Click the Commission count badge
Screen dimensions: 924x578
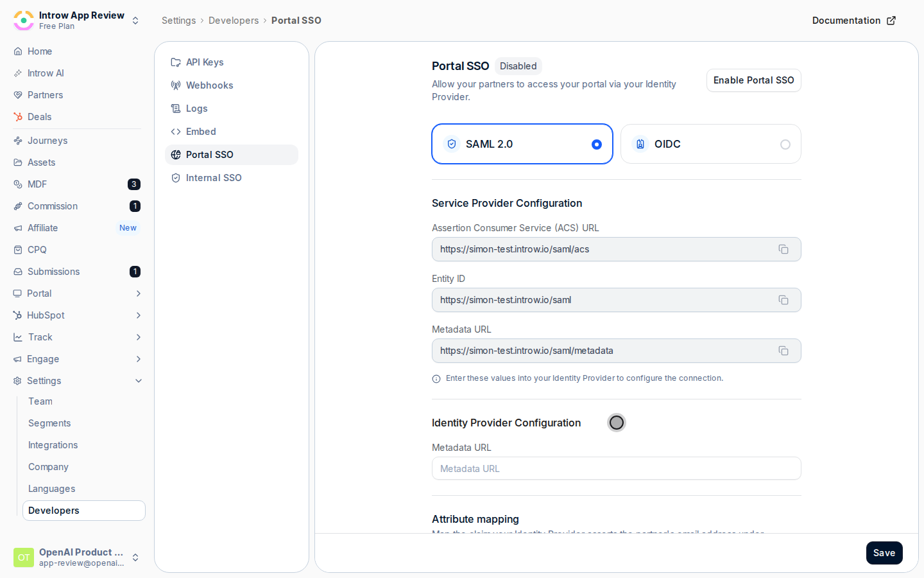[x=135, y=206]
